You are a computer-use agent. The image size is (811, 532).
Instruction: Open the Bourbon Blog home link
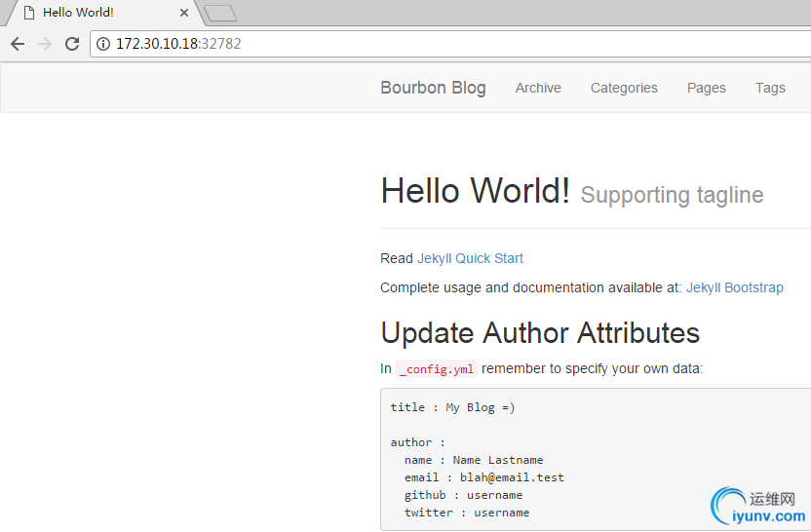click(x=433, y=88)
